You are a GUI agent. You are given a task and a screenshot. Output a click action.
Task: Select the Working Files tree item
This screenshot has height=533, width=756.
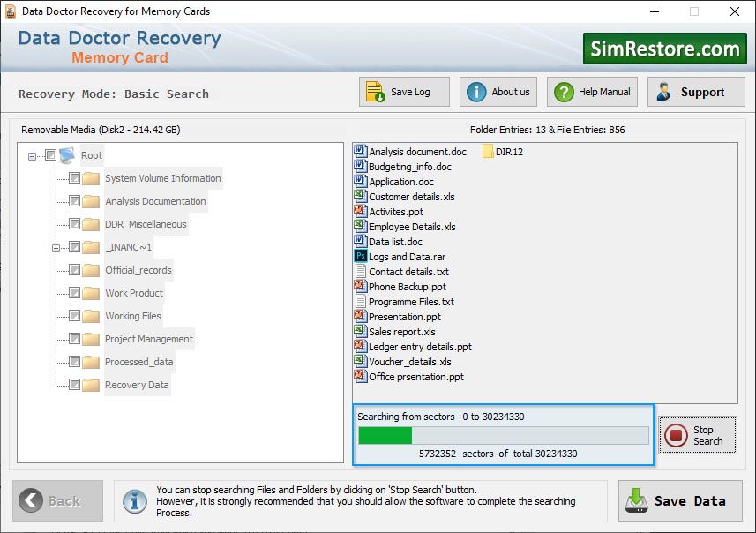coord(133,316)
